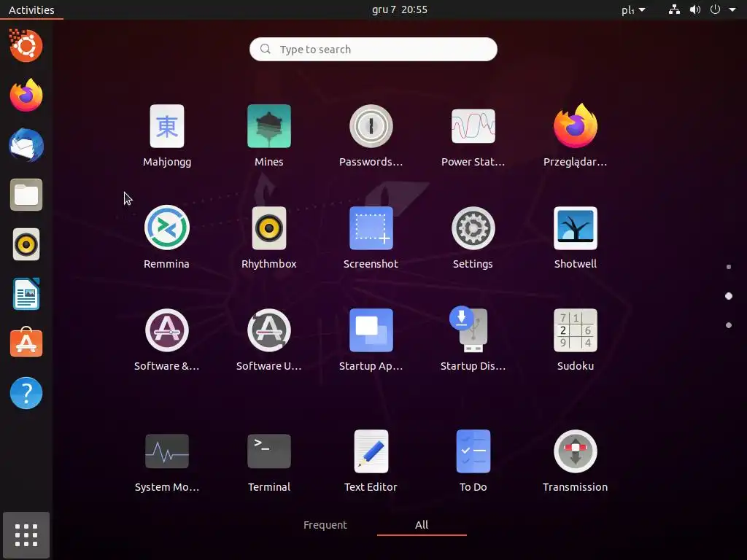The image size is (747, 560).
Task: Switch to the All tab
Action: [422, 525]
